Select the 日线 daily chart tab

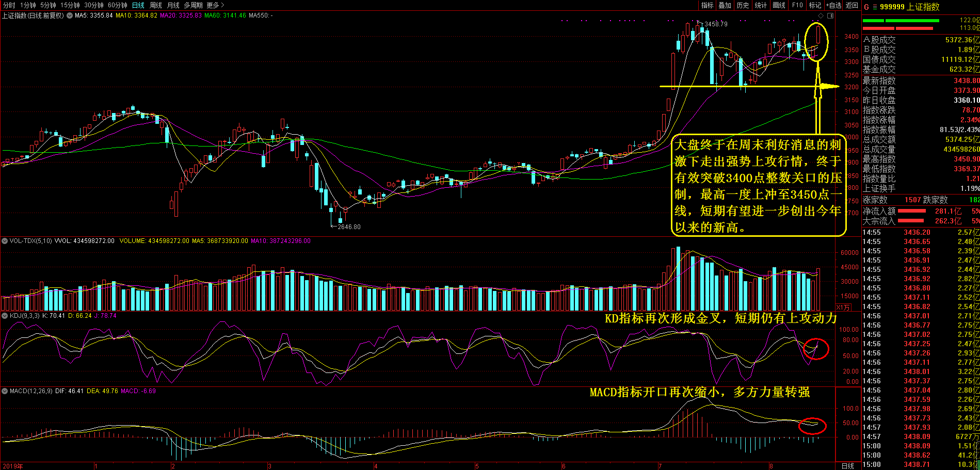[138, 5]
